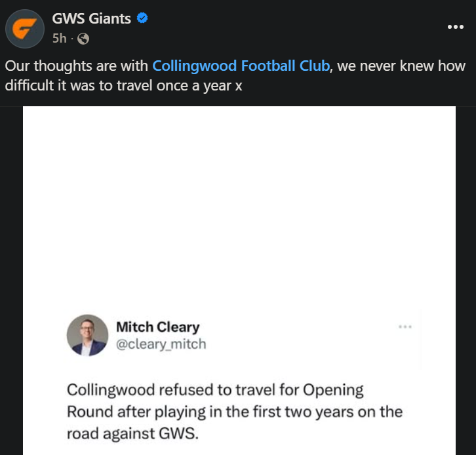Click the words 'Opening' in the tweet
This screenshot has width=476, height=455.
tap(334, 389)
